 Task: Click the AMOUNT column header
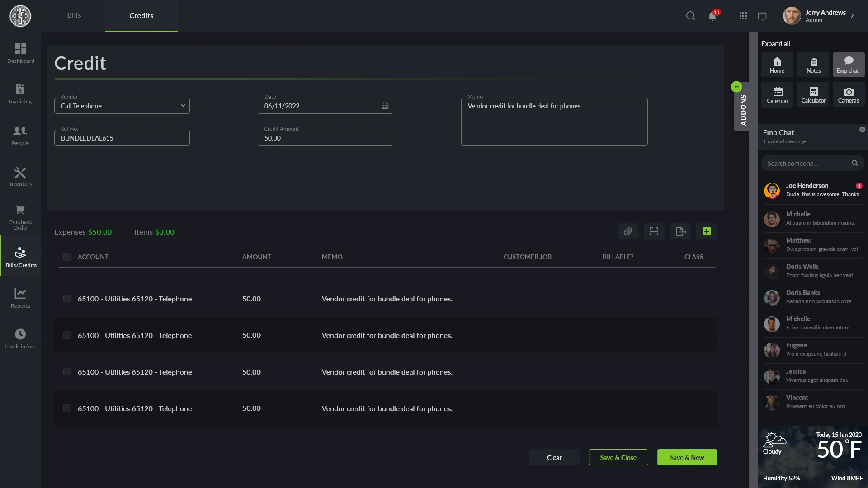pyautogui.click(x=256, y=257)
